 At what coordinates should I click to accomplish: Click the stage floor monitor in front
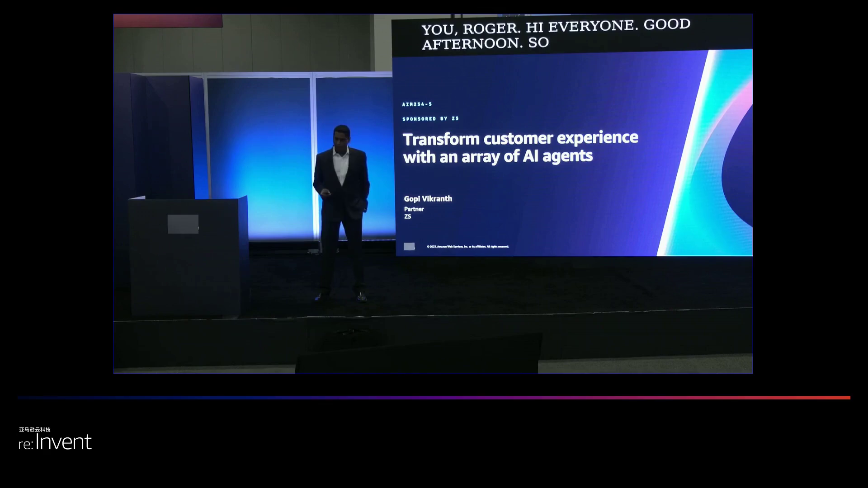418,355
